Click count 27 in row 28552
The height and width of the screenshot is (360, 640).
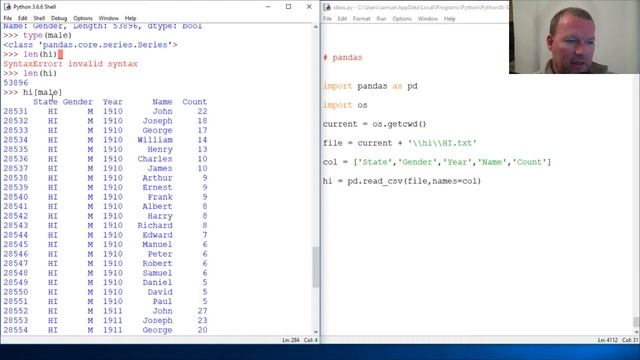[x=202, y=311]
